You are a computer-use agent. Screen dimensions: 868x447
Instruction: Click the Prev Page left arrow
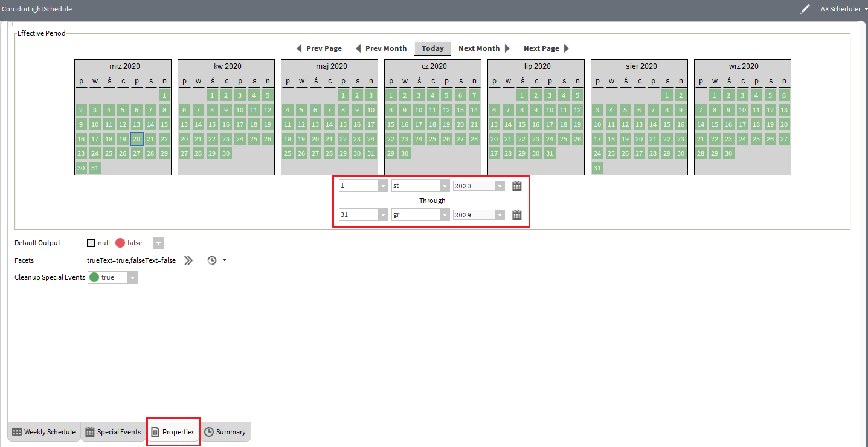pos(300,48)
